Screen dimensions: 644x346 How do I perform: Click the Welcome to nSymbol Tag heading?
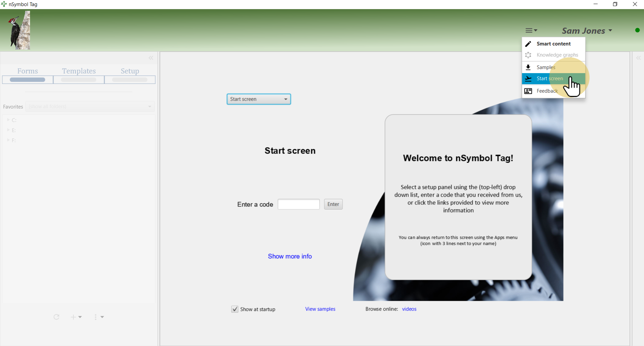click(458, 158)
